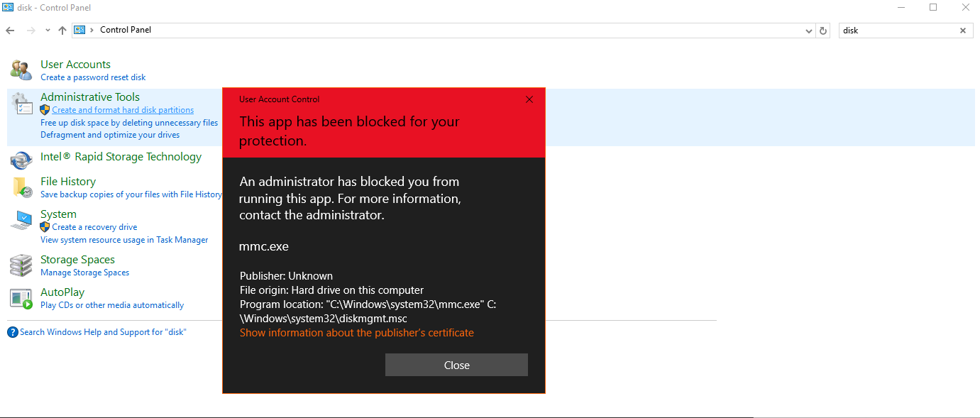Click the Forward navigation arrow
Viewport: 980px width, 418px height.
tap(31, 31)
